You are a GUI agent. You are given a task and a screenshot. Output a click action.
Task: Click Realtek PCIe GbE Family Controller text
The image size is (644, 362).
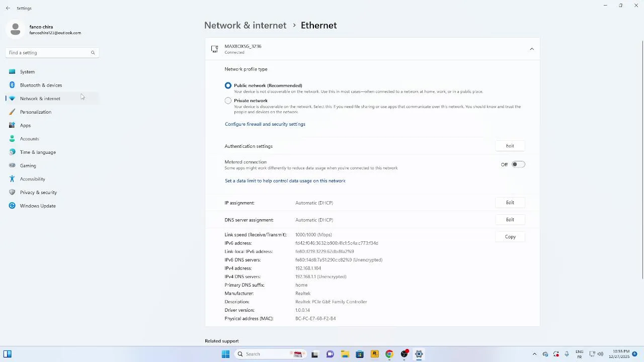[331, 302]
